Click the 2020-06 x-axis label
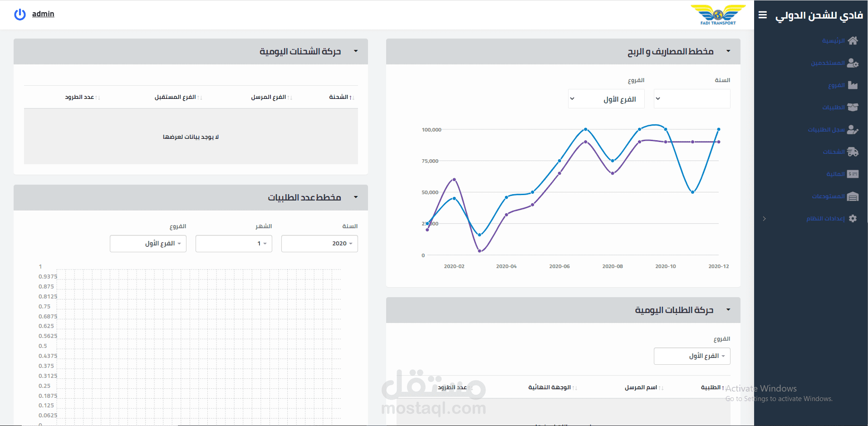The height and width of the screenshot is (426, 868). (x=559, y=266)
